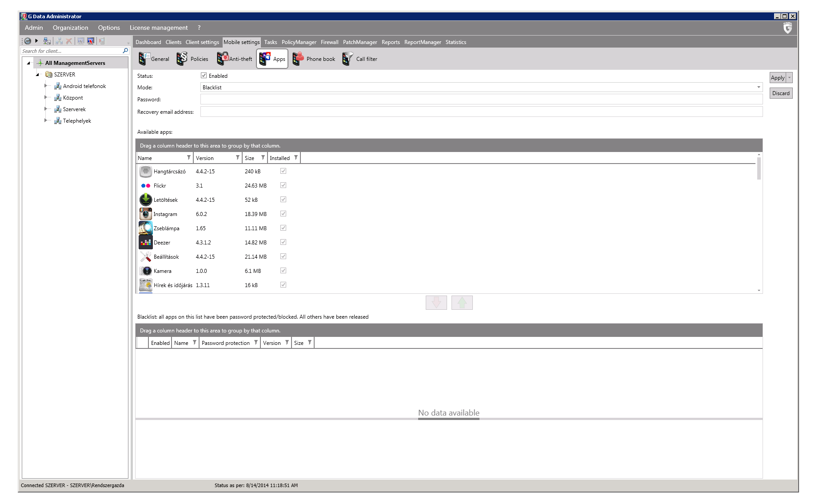The image size is (819, 504).
Task: Toggle Installed checkbox for Flickr
Action: (283, 185)
